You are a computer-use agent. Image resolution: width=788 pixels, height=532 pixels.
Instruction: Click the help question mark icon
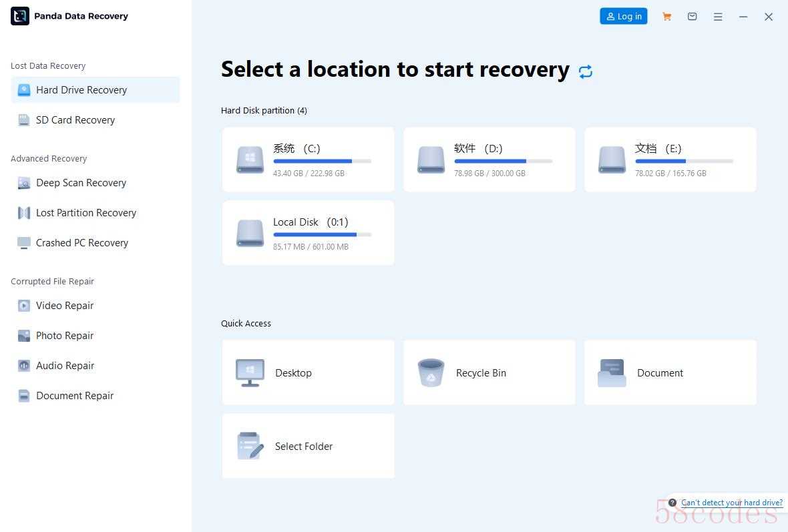(672, 503)
